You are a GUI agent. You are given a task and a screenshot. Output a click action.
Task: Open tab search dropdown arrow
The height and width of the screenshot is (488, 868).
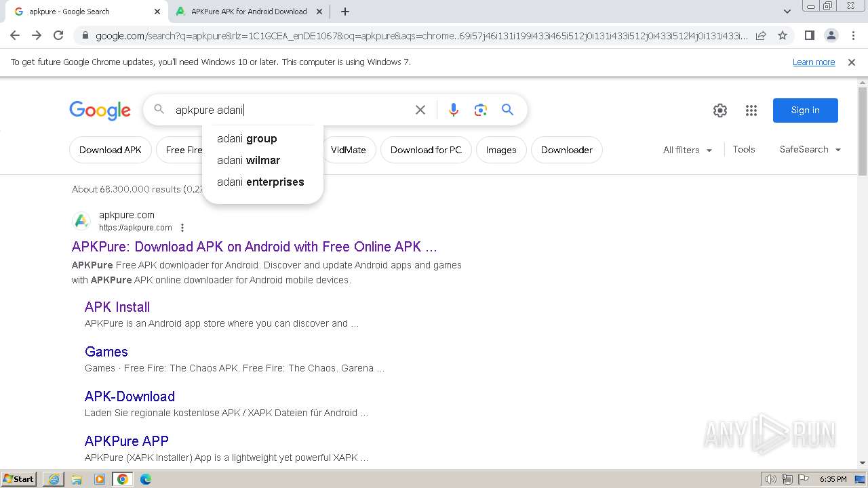click(x=787, y=12)
